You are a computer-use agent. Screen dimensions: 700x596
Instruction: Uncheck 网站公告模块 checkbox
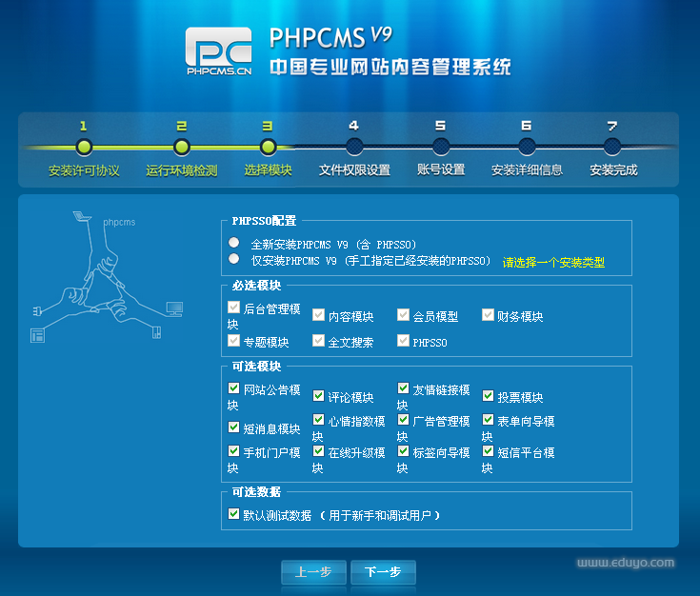click(233, 387)
